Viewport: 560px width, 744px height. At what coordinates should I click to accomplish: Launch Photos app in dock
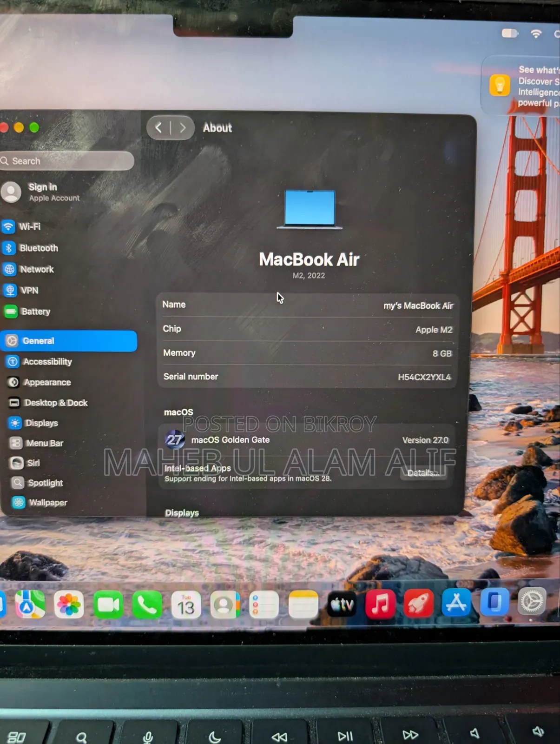pyautogui.click(x=69, y=604)
